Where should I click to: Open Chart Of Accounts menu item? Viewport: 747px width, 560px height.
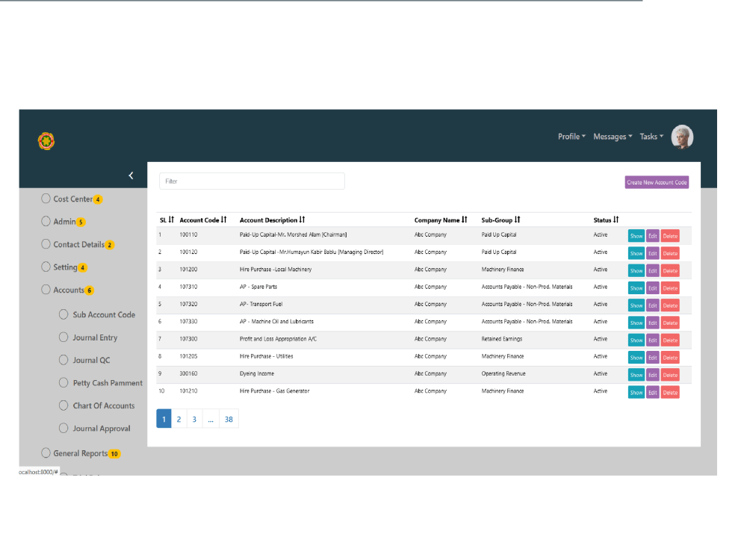tap(96, 405)
